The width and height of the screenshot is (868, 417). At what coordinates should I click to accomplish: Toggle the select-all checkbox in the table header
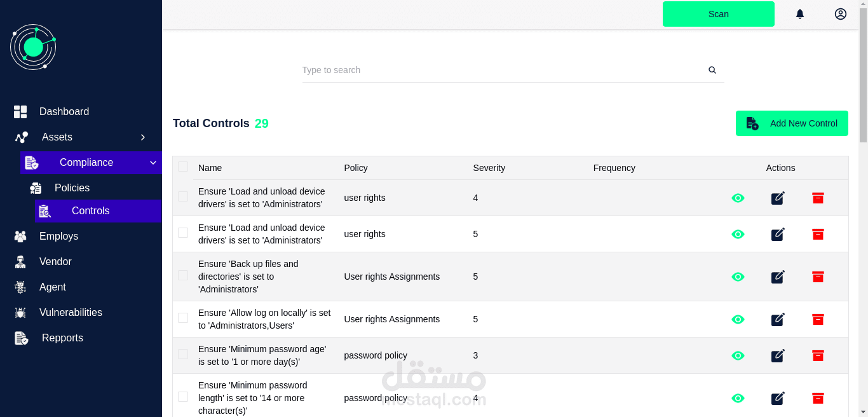coord(183,167)
